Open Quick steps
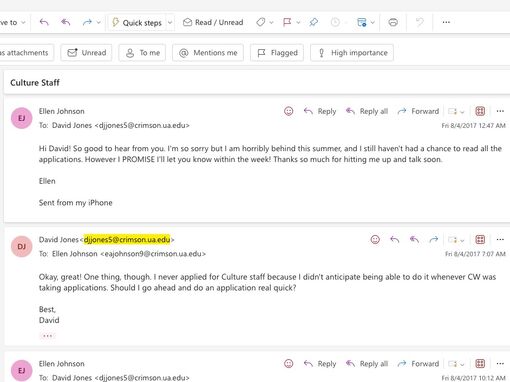This screenshot has width=510, height=382. [x=137, y=22]
